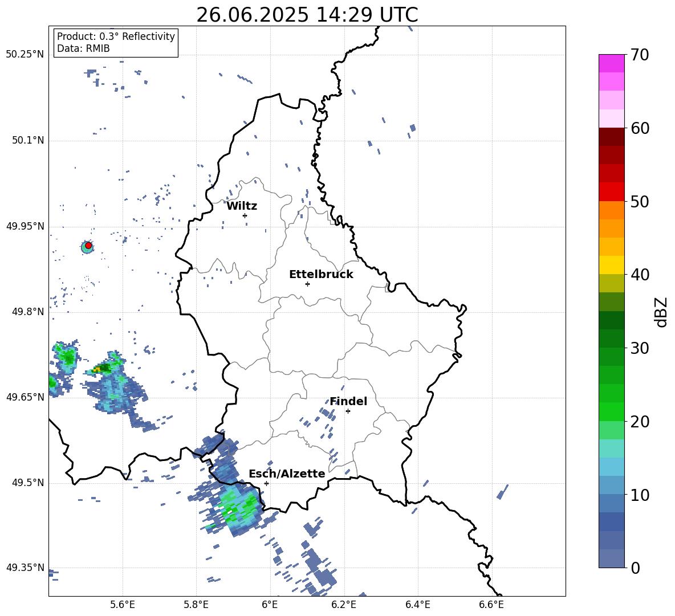Click the 50.25°N latitude tick label
675x616 pixels.
[25, 55]
